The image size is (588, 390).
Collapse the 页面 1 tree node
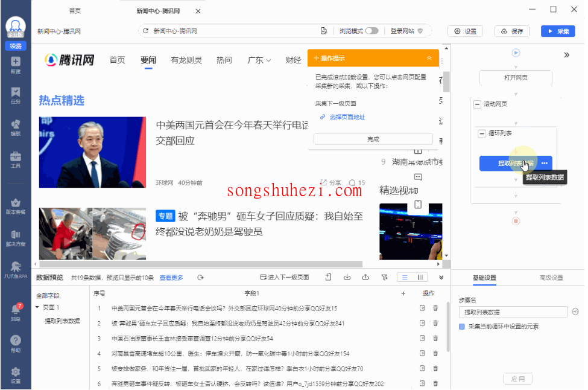coord(37,307)
